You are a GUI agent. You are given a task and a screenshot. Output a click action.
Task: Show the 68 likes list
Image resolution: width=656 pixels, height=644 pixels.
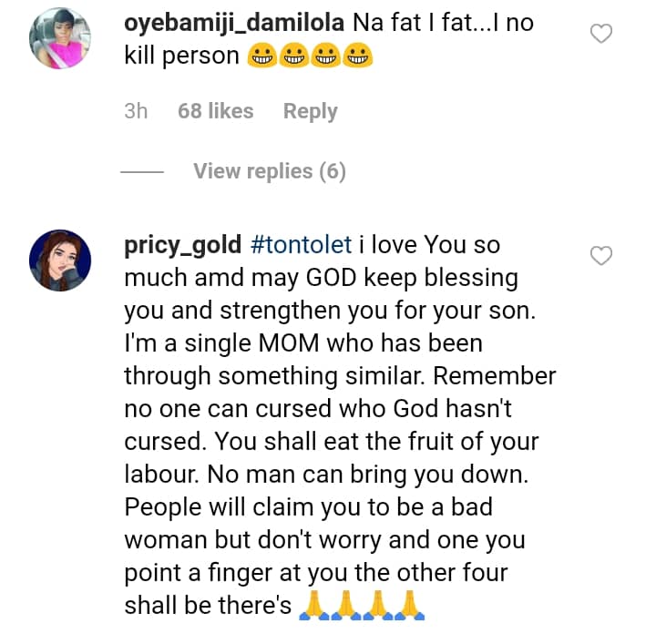click(x=216, y=111)
